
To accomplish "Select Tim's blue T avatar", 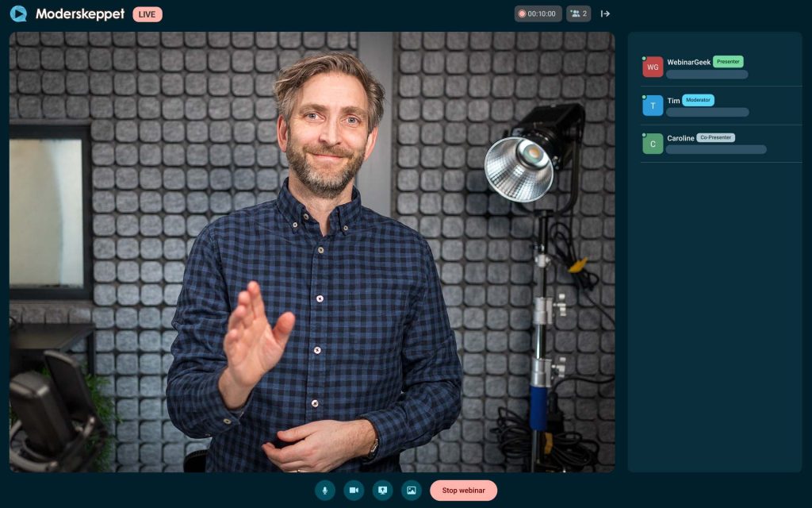I will (x=653, y=106).
